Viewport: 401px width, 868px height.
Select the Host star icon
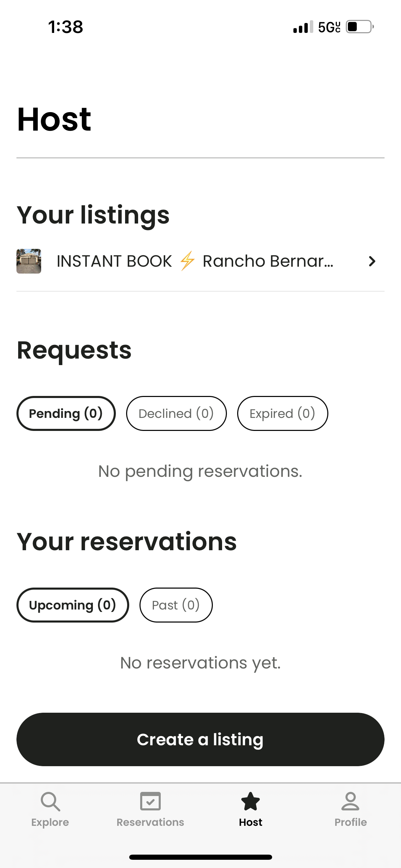coord(251,801)
